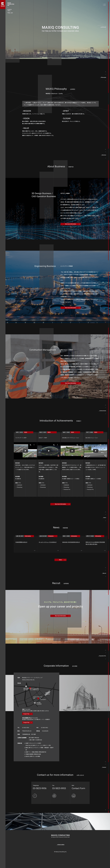The width and height of the screenshot is (110, 868).
Task: Click the telephone icon in the contact box
Action: 35,795
